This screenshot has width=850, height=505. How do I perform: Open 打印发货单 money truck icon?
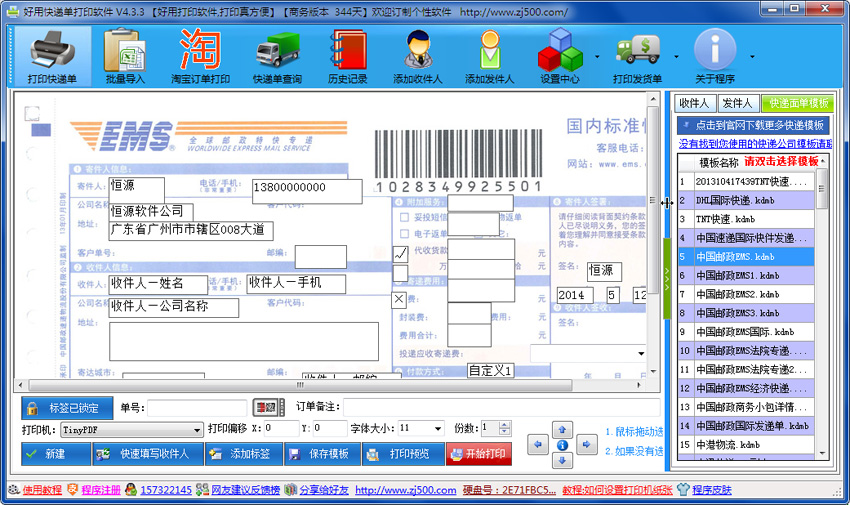click(638, 57)
